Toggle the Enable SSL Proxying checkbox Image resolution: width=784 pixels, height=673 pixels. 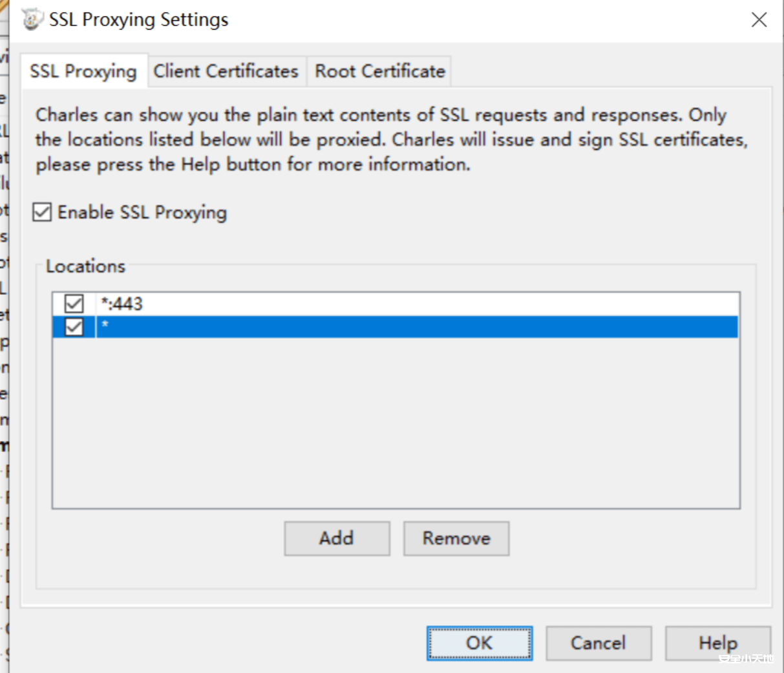pos(43,212)
